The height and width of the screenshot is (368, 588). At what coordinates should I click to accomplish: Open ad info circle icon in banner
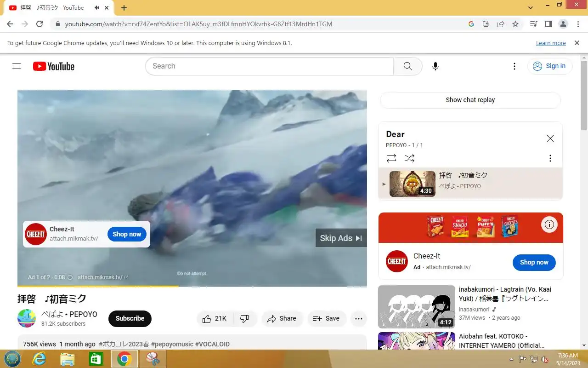[x=549, y=224]
